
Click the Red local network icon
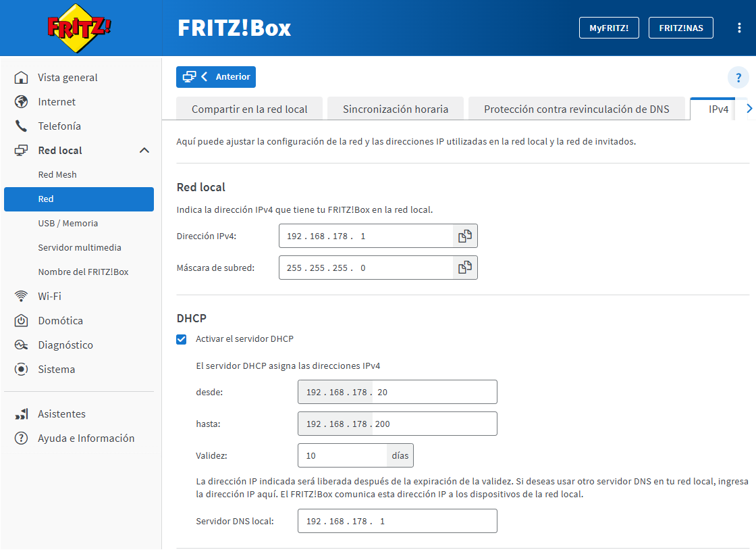21,151
